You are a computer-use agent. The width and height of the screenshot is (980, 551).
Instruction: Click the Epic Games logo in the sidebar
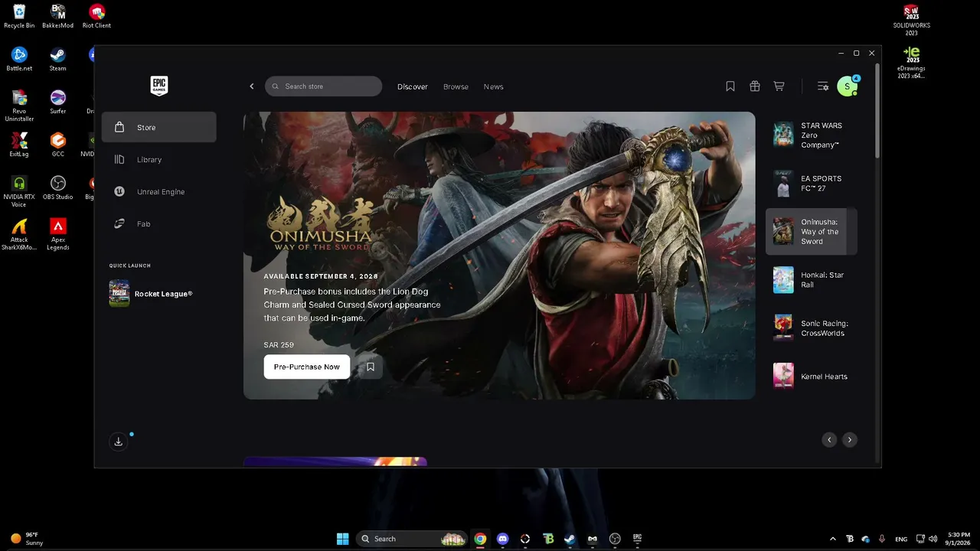pyautogui.click(x=159, y=86)
